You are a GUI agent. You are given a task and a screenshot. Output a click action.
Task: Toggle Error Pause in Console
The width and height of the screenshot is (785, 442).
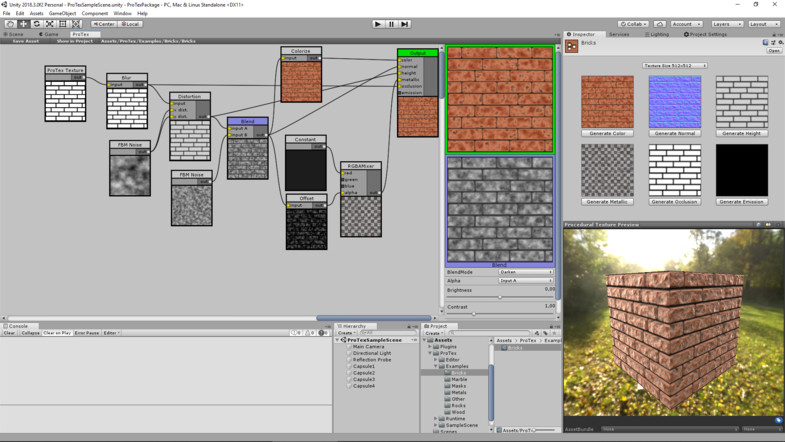[87, 333]
